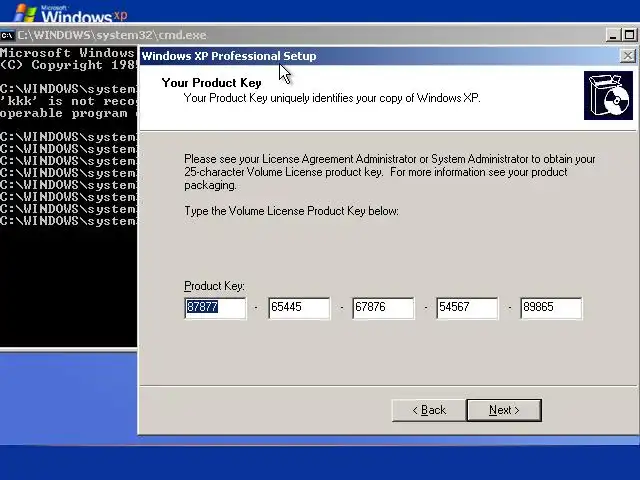This screenshot has height=480, width=640.
Task: Click the cmd.exe window system icon
Action: [x=7, y=36]
